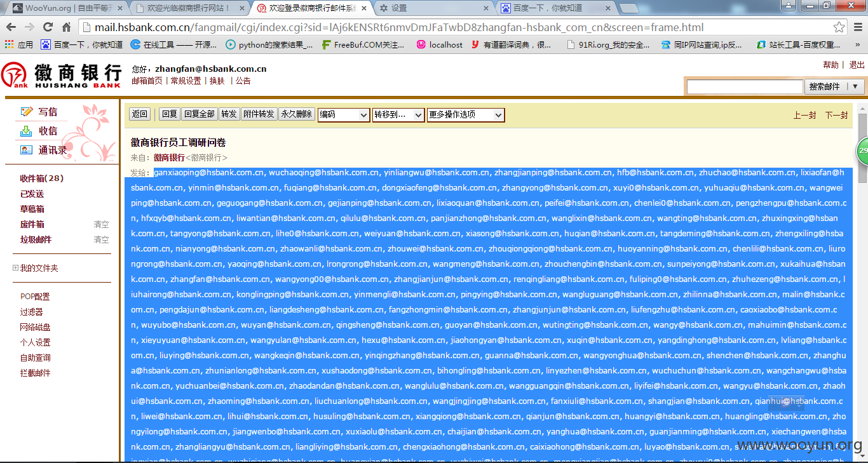Open 常规设置 link
The image size is (868, 463).
186,81
